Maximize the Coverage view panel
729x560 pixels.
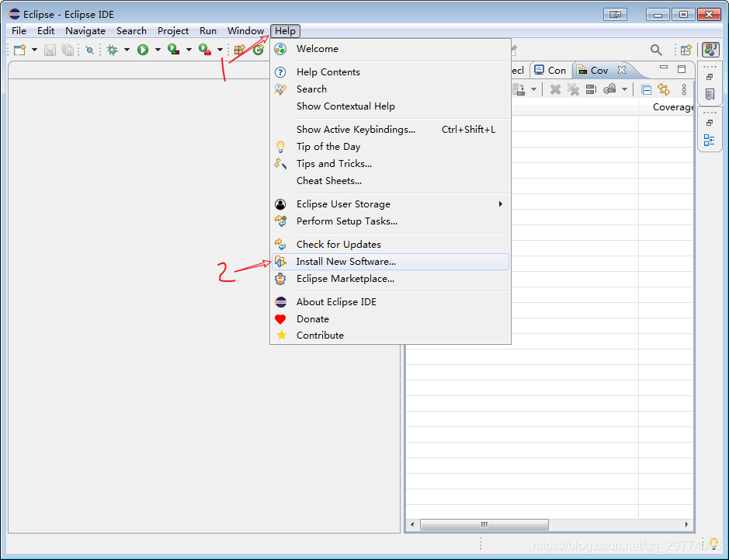(682, 69)
